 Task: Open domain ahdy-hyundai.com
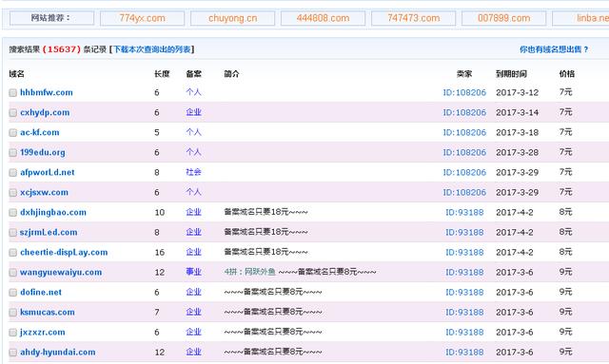pyautogui.click(x=57, y=352)
